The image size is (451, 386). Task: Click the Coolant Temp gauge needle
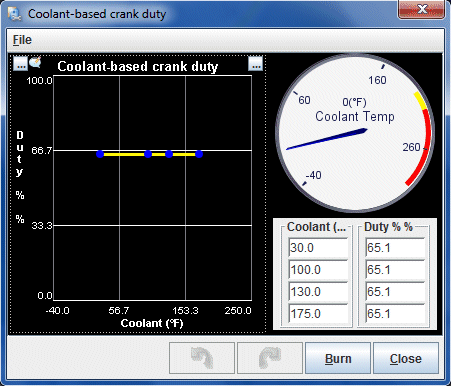tap(327, 139)
